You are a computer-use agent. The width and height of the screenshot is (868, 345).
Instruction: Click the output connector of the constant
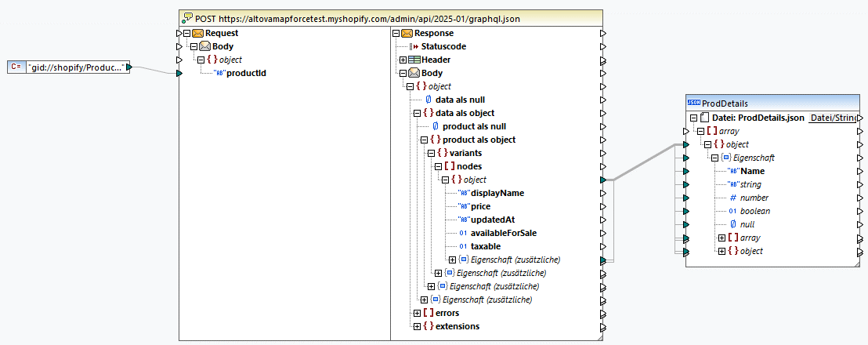pyautogui.click(x=129, y=67)
